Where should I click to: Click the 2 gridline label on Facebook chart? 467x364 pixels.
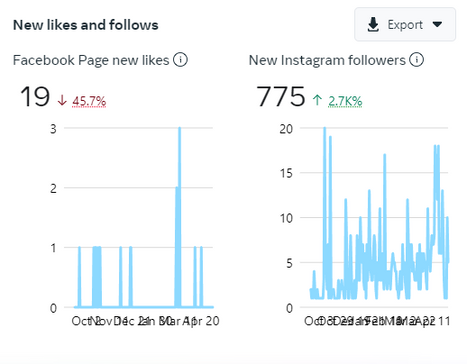pos(53,188)
